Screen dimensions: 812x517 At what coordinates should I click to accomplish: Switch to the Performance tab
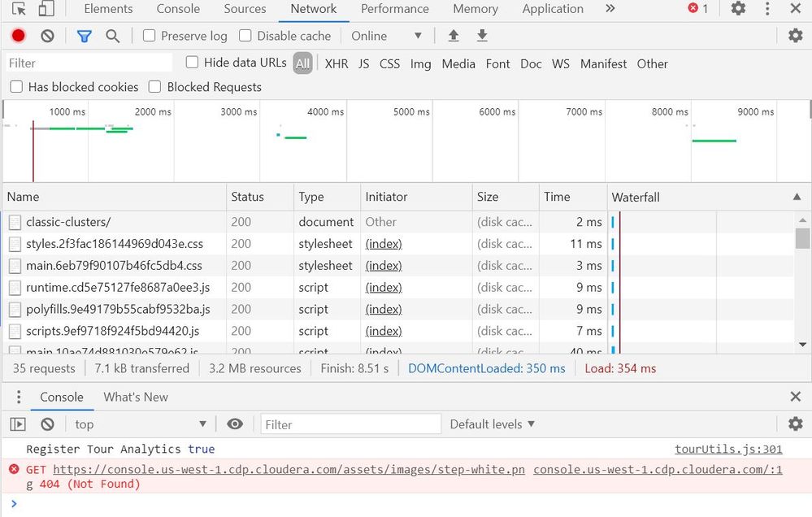click(x=394, y=9)
